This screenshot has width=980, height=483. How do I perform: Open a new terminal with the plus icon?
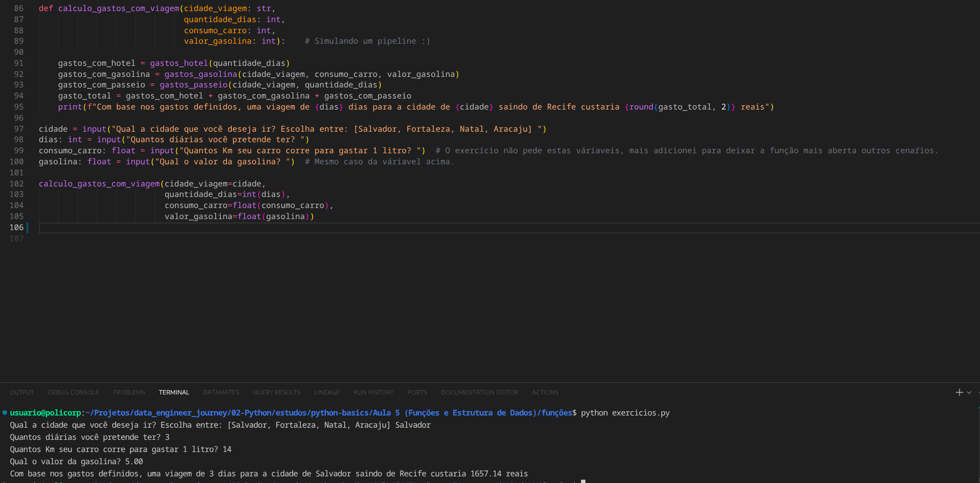pos(960,392)
